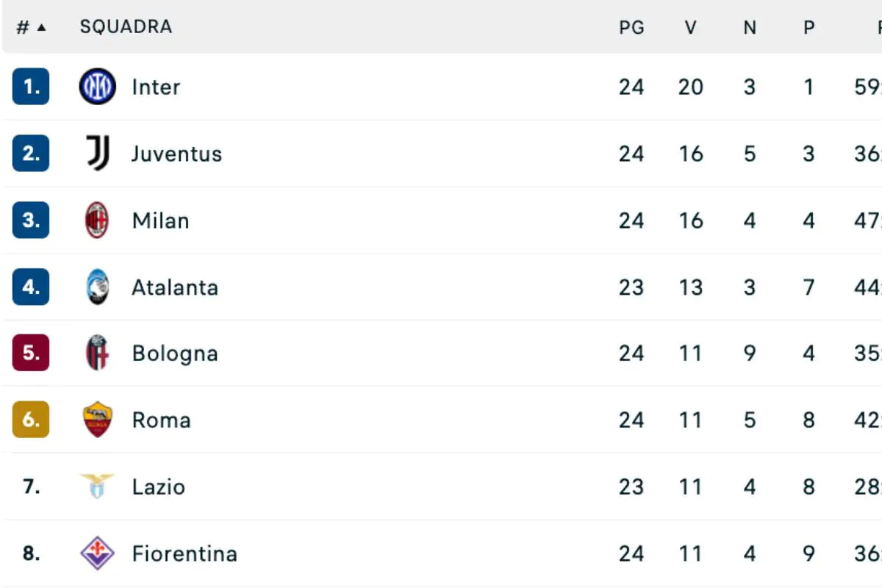Click the Atalanta club crest icon
The width and height of the screenshot is (882, 588).
tap(97, 287)
